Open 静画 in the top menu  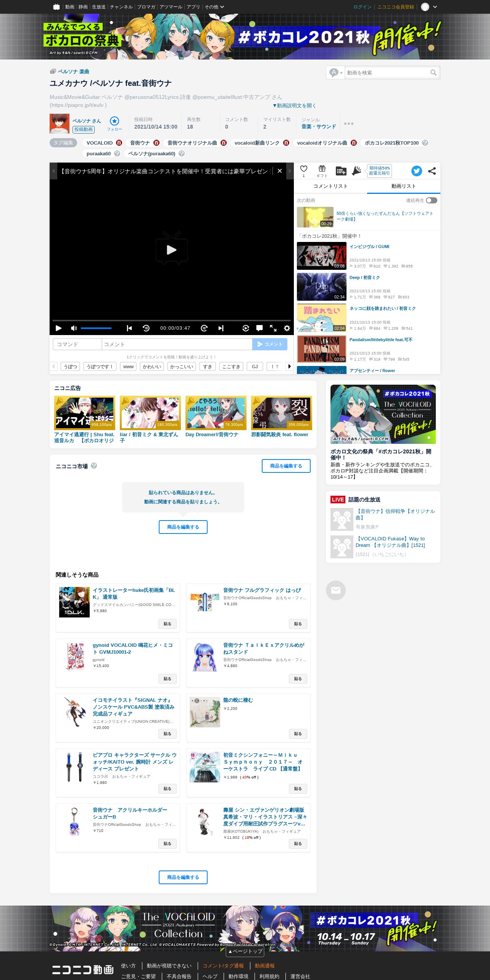coord(83,7)
